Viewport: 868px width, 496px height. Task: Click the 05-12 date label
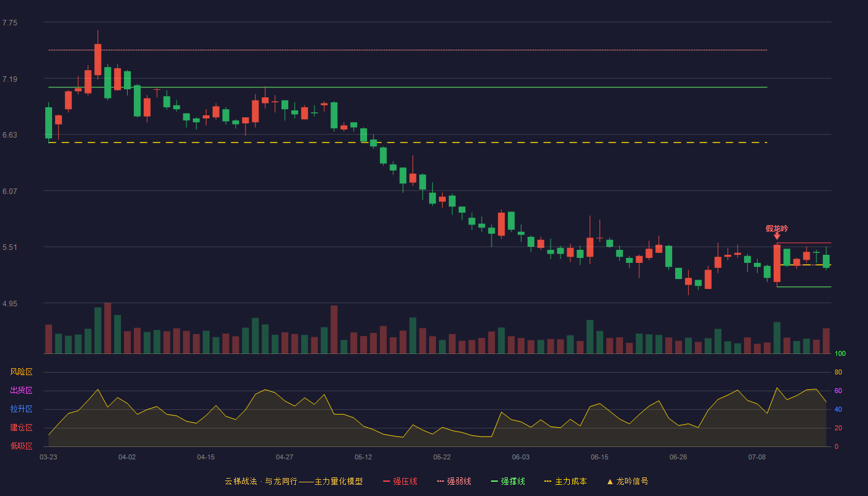(x=363, y=457)
